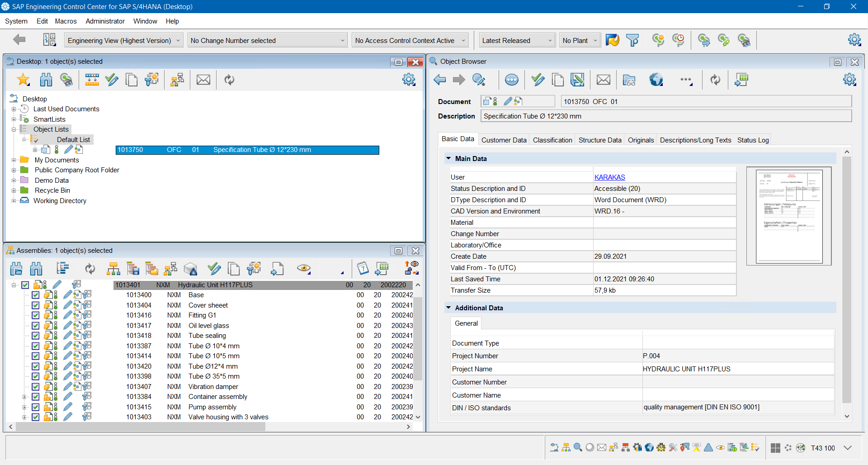The image size is (868, 465).
Task: Refresh the Object Browser view
Action: coord(715,80)
